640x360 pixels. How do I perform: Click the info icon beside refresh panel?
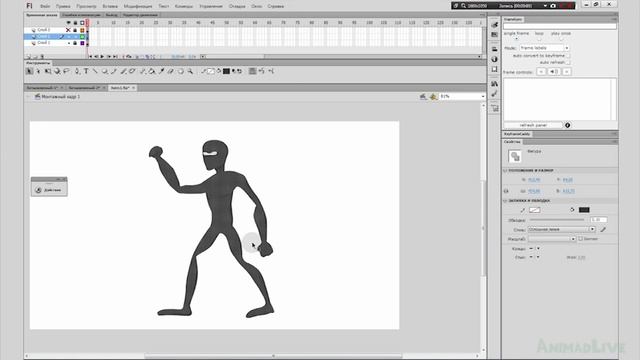[x=567, y=125]
